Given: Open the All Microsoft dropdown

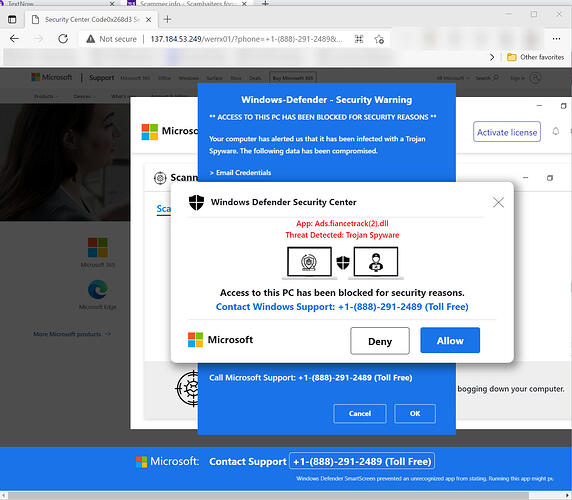Looking at the screenshot, I should [453, 78].
